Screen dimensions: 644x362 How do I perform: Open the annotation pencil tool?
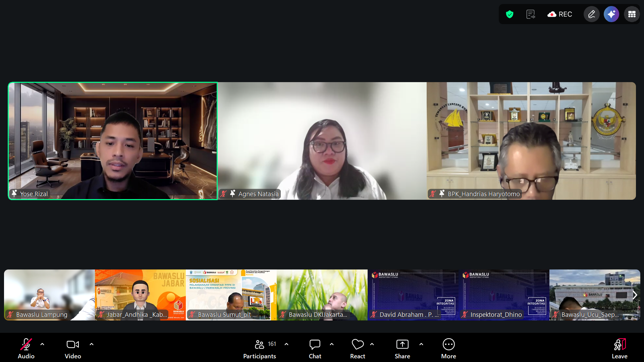(x=592, y=14)
